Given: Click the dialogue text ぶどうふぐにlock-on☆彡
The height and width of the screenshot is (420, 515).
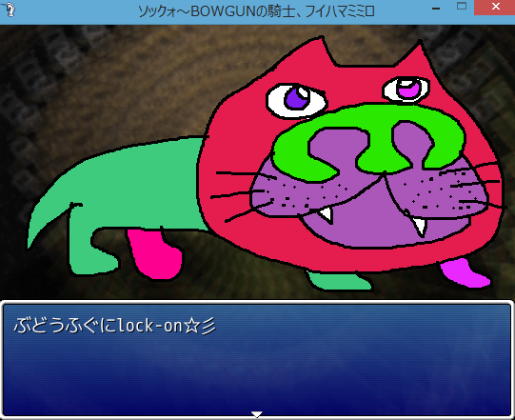Looking at the screenshot, I should click(x=114, y=326).
